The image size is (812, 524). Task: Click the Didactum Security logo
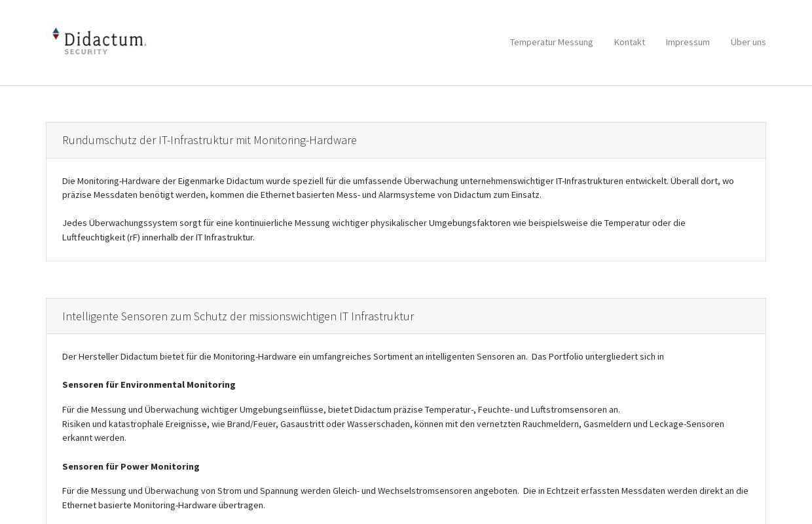98,41
